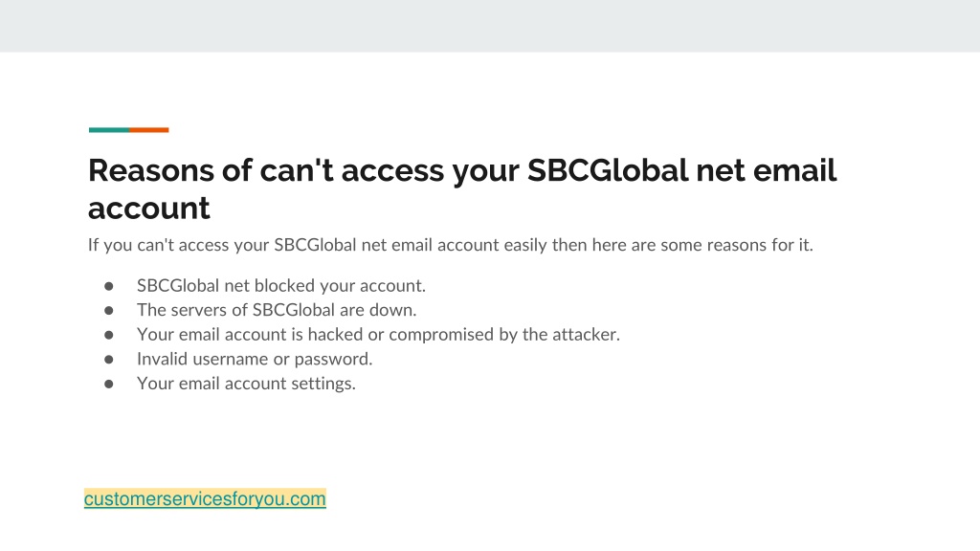Click the intro sentence 'If you can't access your SBCGlobal'
This screenshot has width=980, height=551.
(x=450, y=245)
